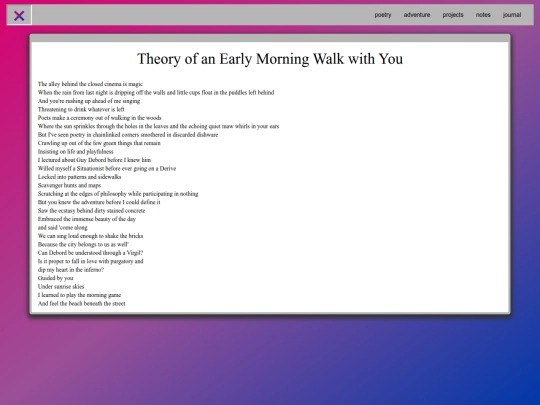The image size is (540, 405).
Task: Click line 'dip my heart in the inferno?'
Action: point(71,270)
